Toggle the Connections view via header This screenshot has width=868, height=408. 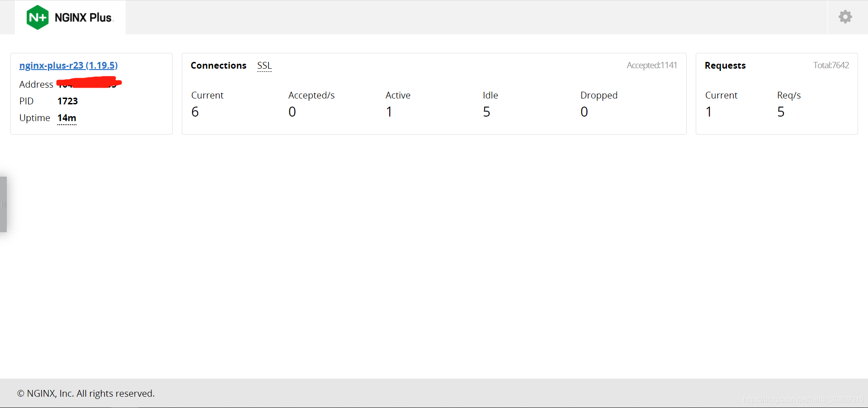click(218, 66)
